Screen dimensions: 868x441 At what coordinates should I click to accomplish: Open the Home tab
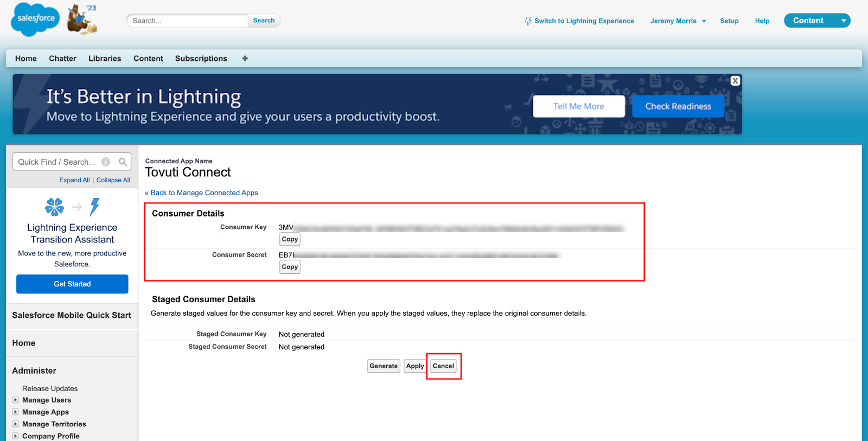(26, 59)
